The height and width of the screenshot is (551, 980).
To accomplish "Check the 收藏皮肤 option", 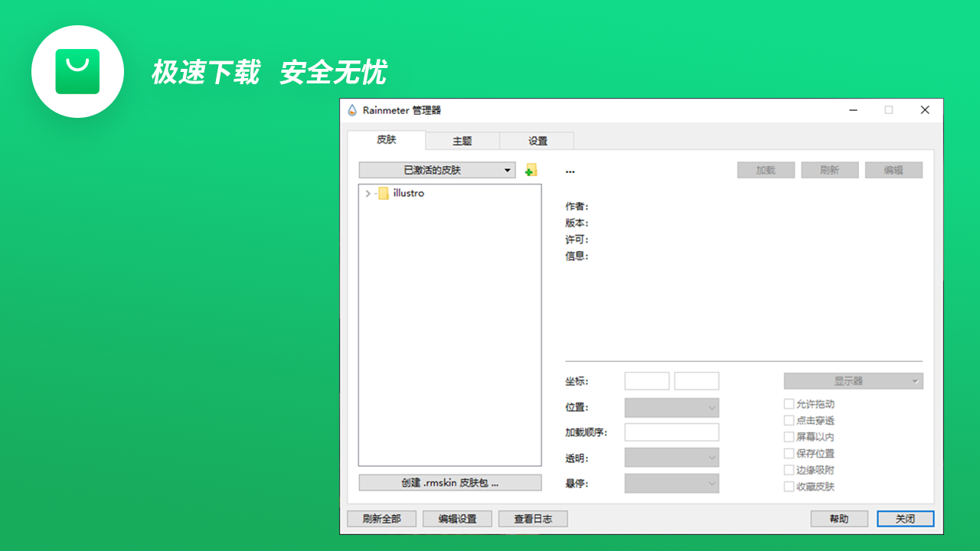I will pos(789,486).
